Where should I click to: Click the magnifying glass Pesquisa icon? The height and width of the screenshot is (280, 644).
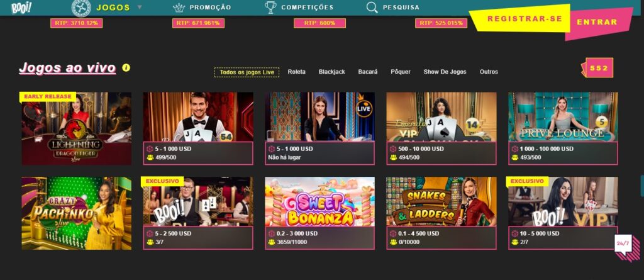(x=372, y=8)
